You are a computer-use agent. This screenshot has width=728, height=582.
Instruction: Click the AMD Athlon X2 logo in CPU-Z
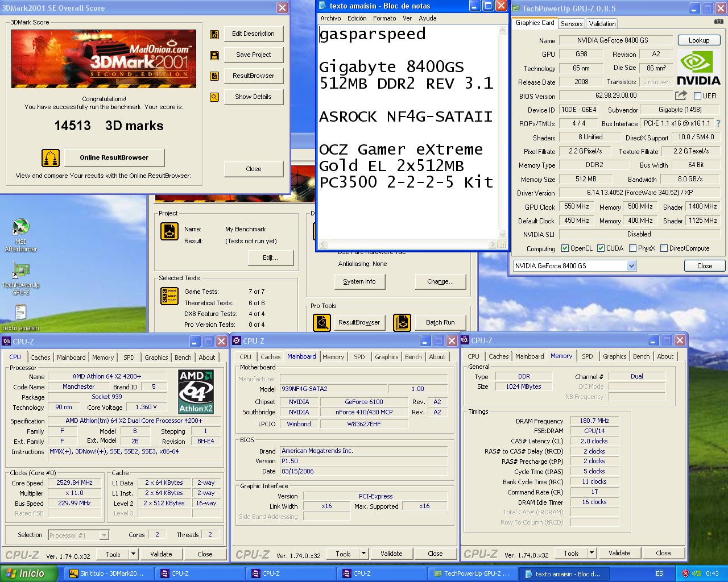click(196, 392)
